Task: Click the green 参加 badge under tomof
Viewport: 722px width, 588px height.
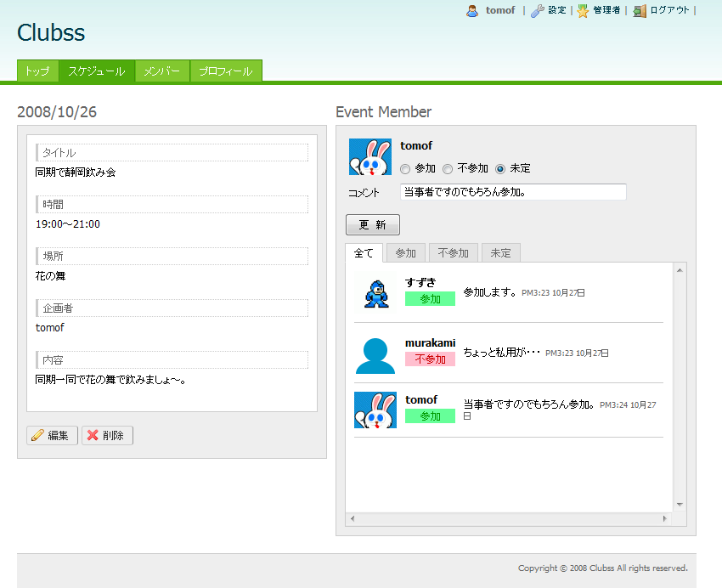Action: pos(430,416)
